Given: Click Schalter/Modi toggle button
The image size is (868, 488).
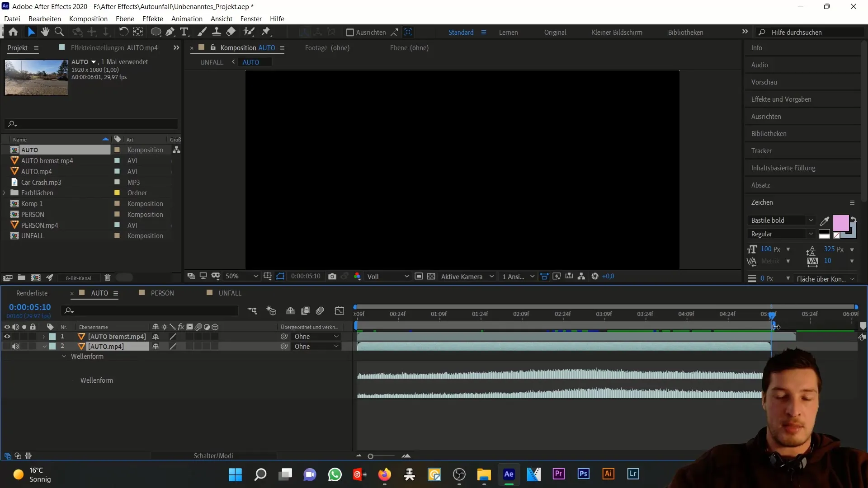Looking at the screenshot, I should point(213,456).
